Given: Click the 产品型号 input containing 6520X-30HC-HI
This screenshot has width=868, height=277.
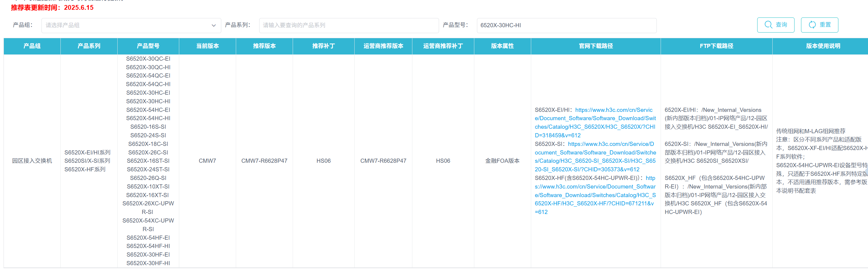Looking at the screenshot, I should coord(566,25).
